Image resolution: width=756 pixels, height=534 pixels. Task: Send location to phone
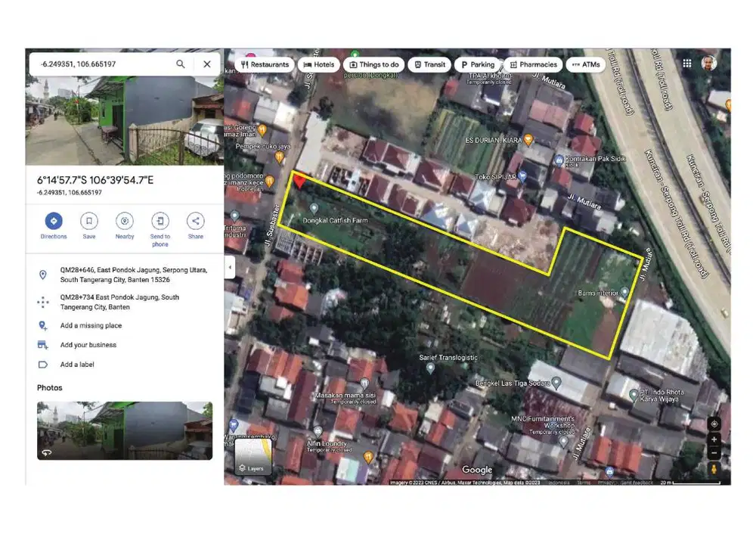point(160,230)
